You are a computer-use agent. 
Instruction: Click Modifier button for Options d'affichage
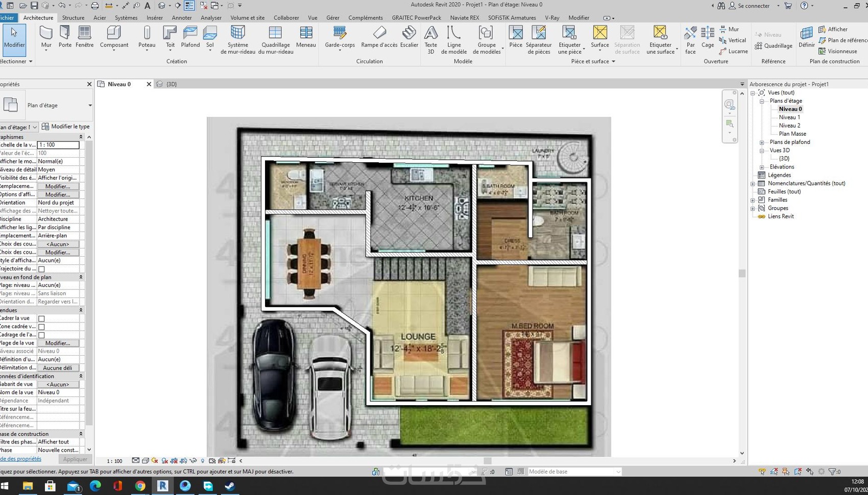point(58,194)
